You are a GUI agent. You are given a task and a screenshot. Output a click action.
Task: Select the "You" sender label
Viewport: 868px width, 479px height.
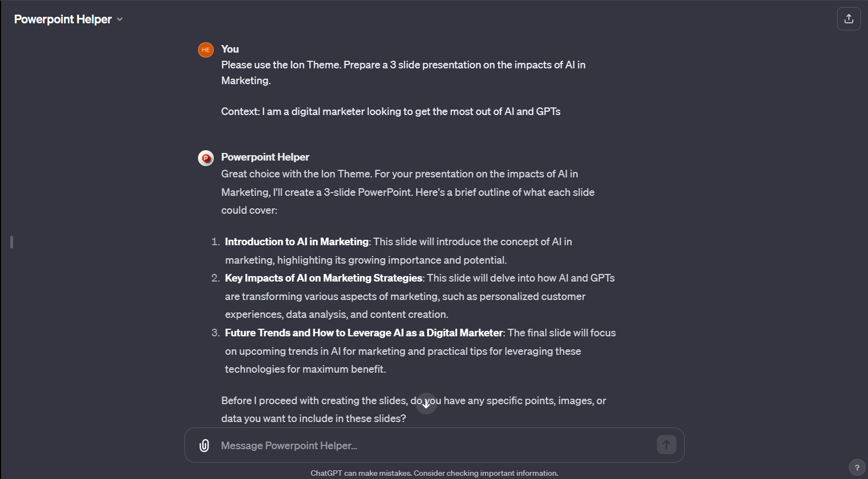click(229, 49)
